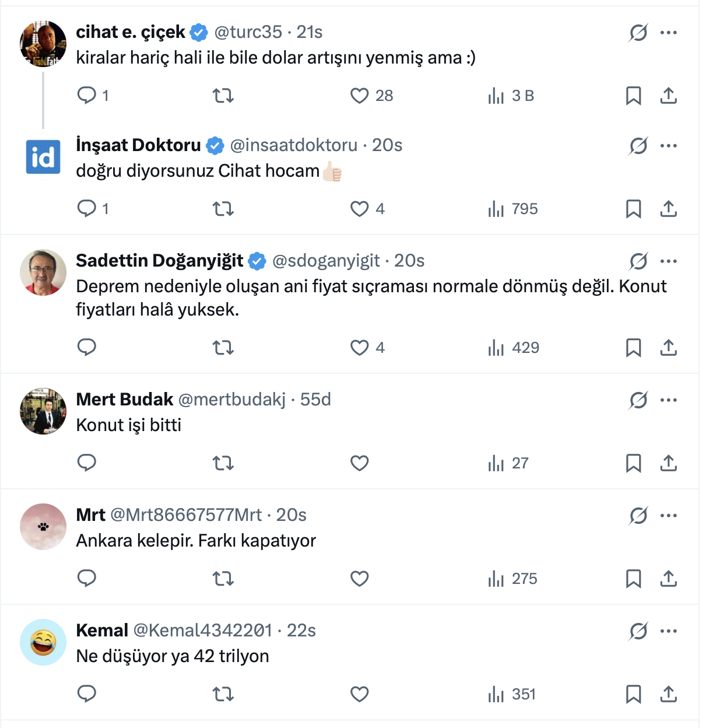Image resolution: width=702 pixels, height=728 pixels.
Task: Share Sadettin Doğanyiğit's tweet
Action: (x=668, y=348)
